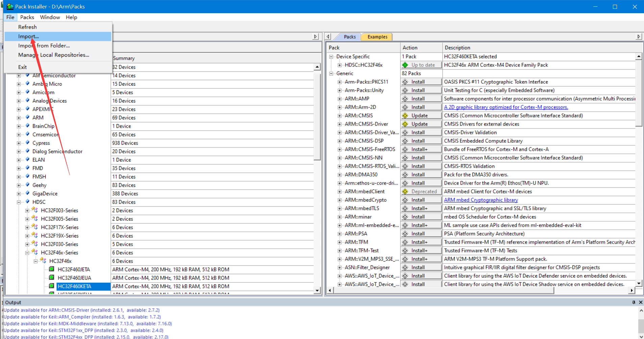Click install icon for ARM::DMA350

[405, 175]
